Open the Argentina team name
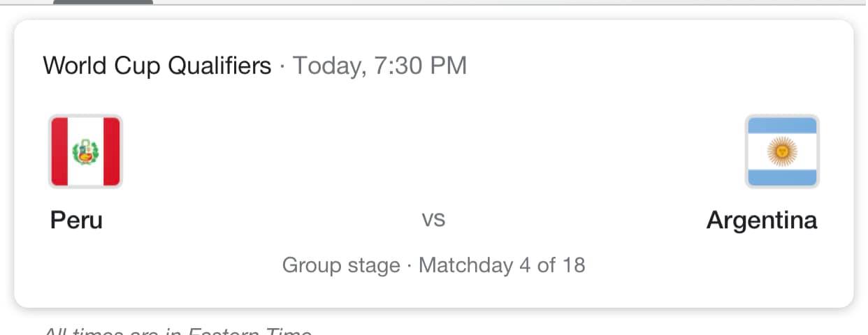Image resolution: width=868 pixels, height=335 pixels. 761,221
